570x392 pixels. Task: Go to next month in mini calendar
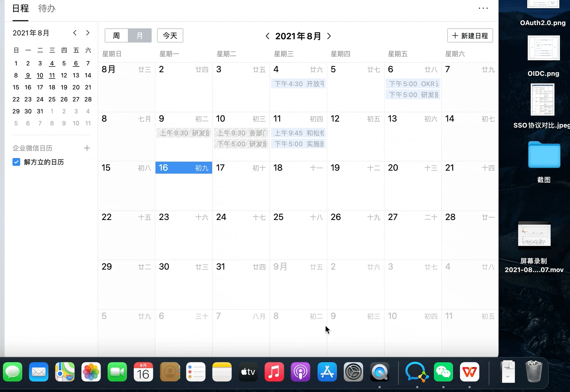[x=87, y=33]
